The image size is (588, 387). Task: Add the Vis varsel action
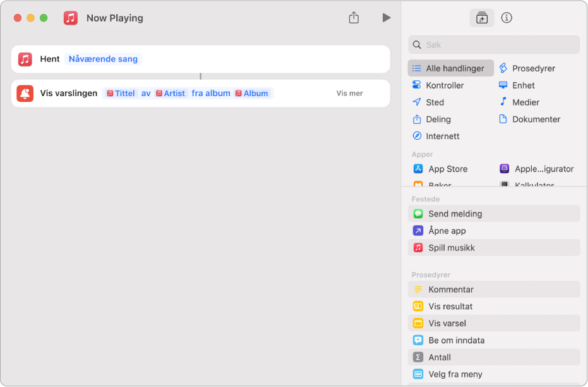[494, 323]
